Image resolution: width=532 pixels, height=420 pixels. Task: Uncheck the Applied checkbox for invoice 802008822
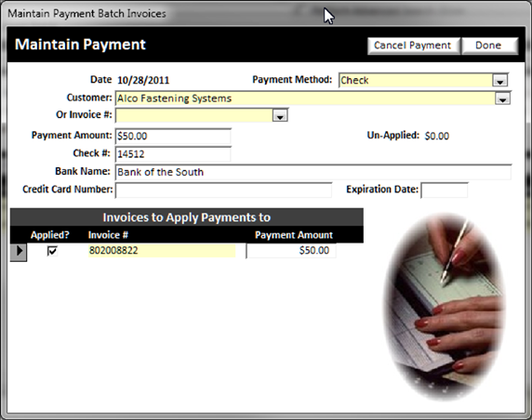52,251
